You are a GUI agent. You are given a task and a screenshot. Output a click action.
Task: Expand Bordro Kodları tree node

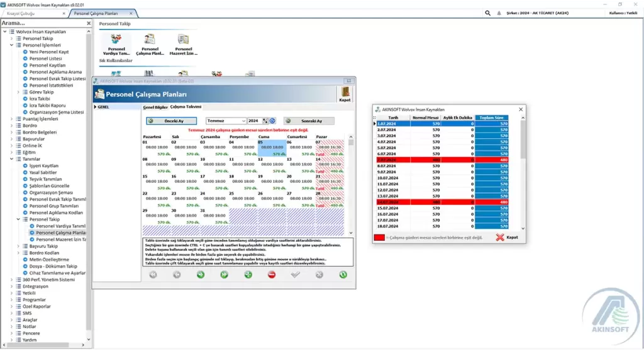(18, 253)
